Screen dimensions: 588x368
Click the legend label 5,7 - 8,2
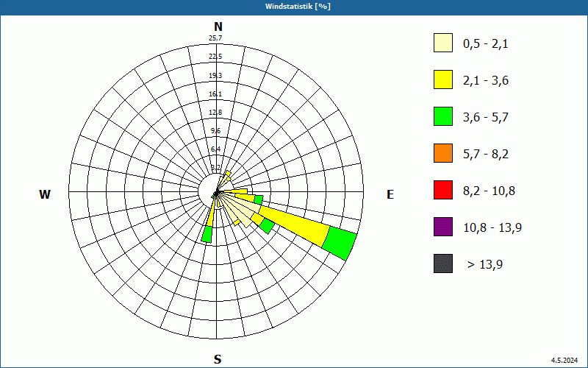(x=486, y=155)
